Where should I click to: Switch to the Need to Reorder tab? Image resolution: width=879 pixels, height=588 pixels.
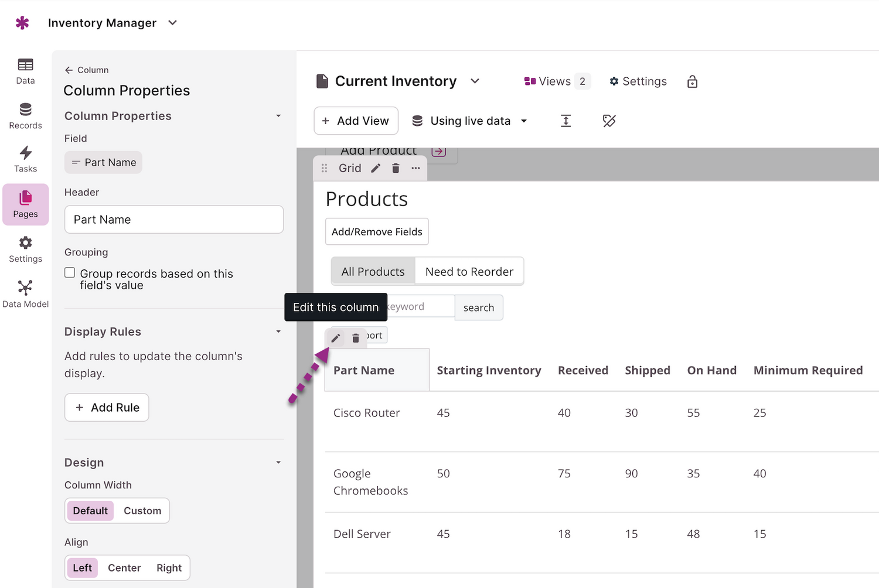pos(469,272)
